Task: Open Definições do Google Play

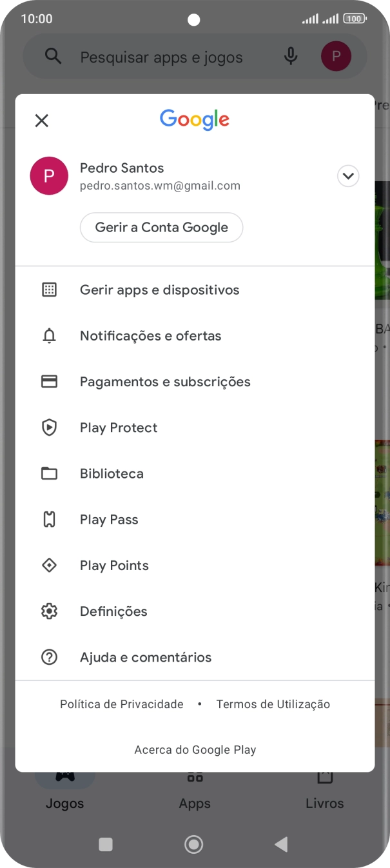Action: (113, 611)
